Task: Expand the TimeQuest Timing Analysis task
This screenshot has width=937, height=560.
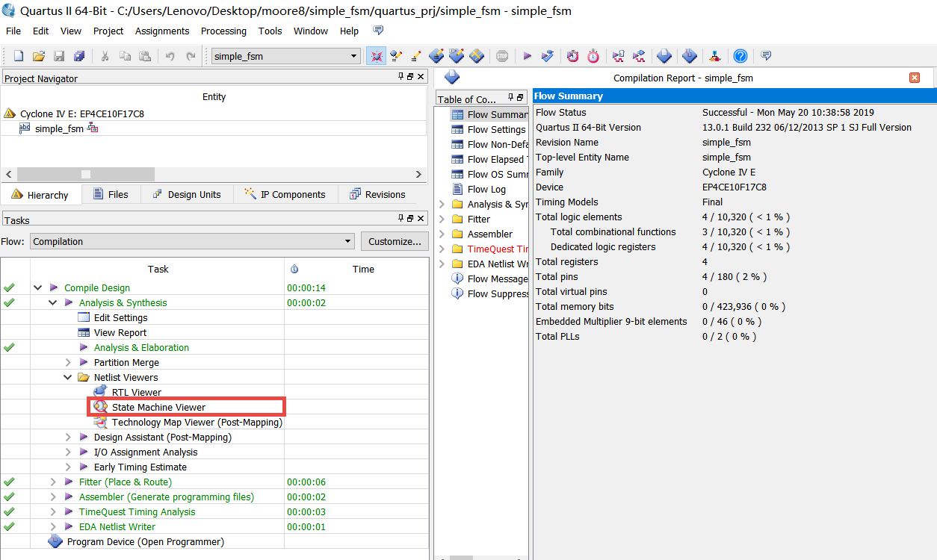Action: click(53, 511)
